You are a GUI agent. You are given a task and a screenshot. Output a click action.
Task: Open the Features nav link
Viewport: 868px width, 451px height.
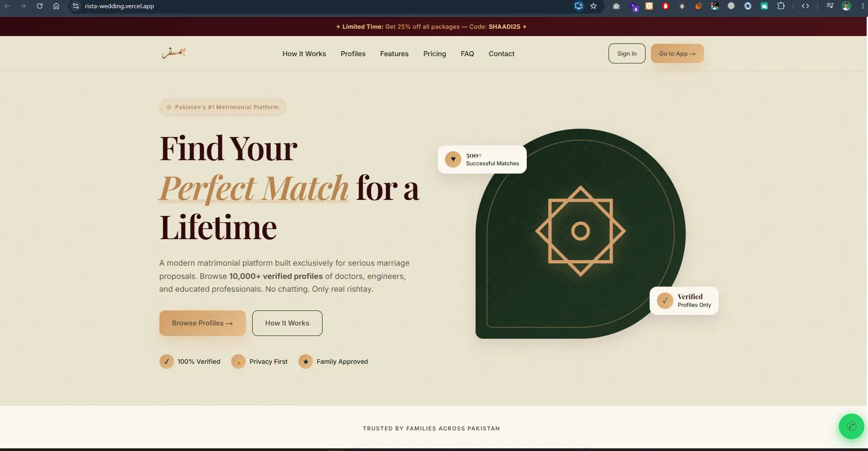click(394, 53)
